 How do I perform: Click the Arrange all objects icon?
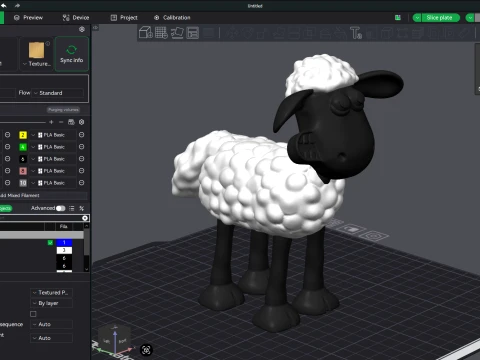[193, 33]
